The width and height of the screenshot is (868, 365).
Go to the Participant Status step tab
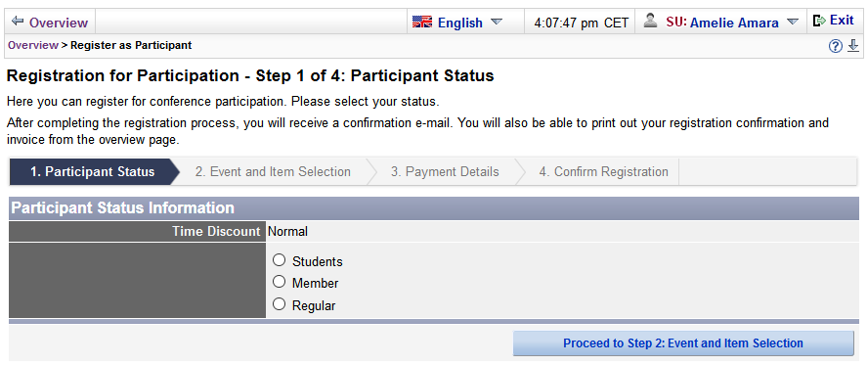(x=93, y=171)
